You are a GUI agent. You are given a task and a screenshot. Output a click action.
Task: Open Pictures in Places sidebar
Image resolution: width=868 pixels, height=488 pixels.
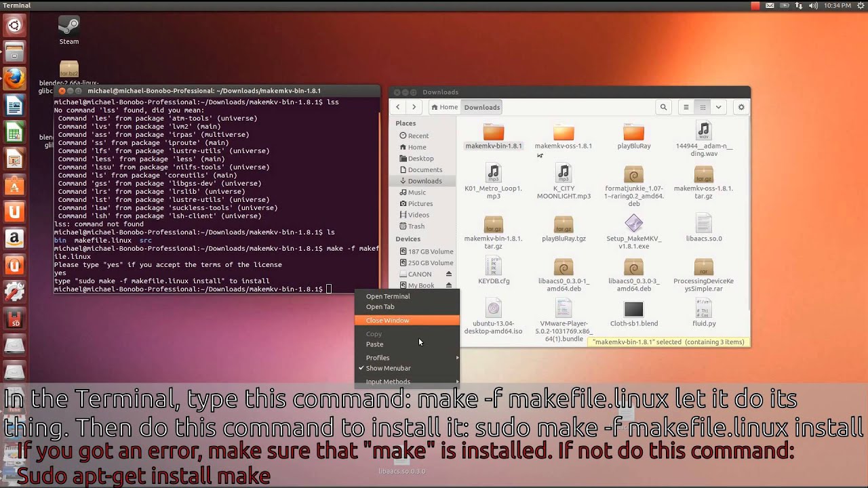(x=420, y=203)
